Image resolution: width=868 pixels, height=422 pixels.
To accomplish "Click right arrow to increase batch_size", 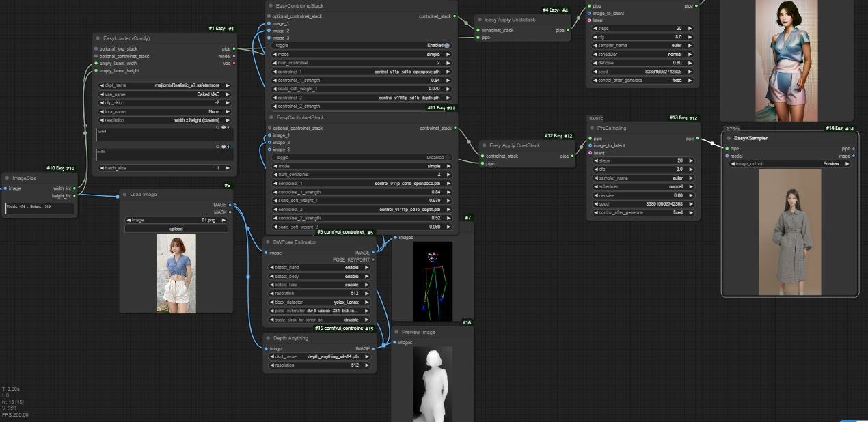I will click(x=228, y=167).
